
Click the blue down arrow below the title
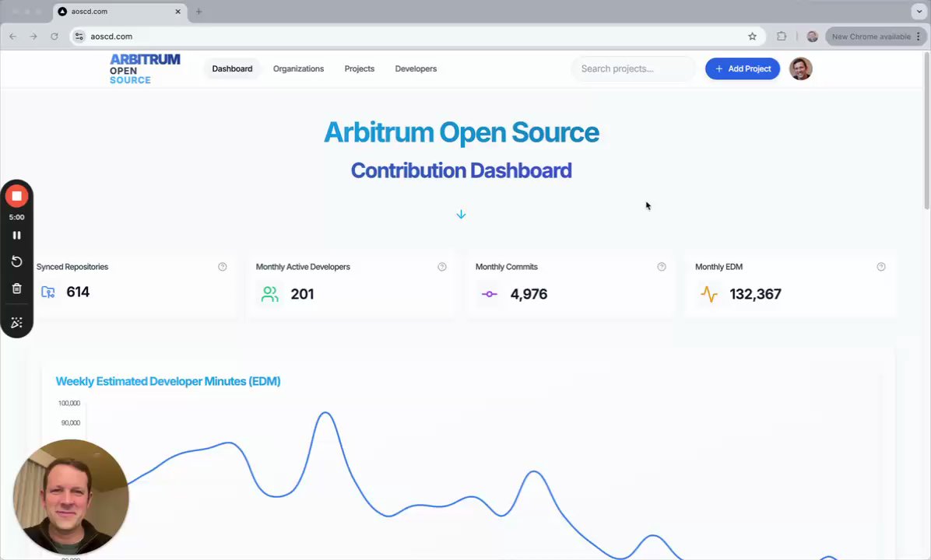[462, 214]
